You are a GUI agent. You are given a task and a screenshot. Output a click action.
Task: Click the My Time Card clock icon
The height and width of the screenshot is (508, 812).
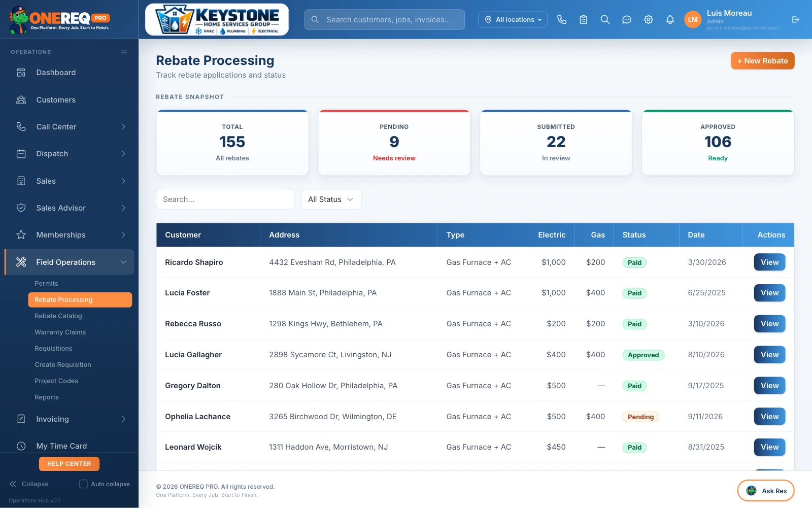21,446
